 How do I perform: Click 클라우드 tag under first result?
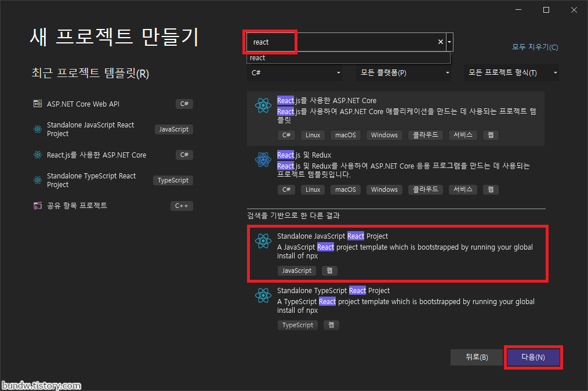[x=425, y=135]
